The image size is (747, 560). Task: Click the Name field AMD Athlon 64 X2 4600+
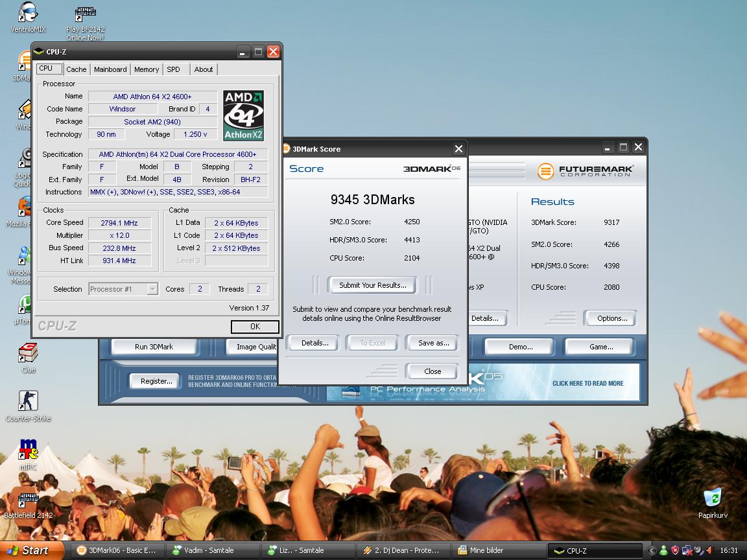click(x=152, y=97)
